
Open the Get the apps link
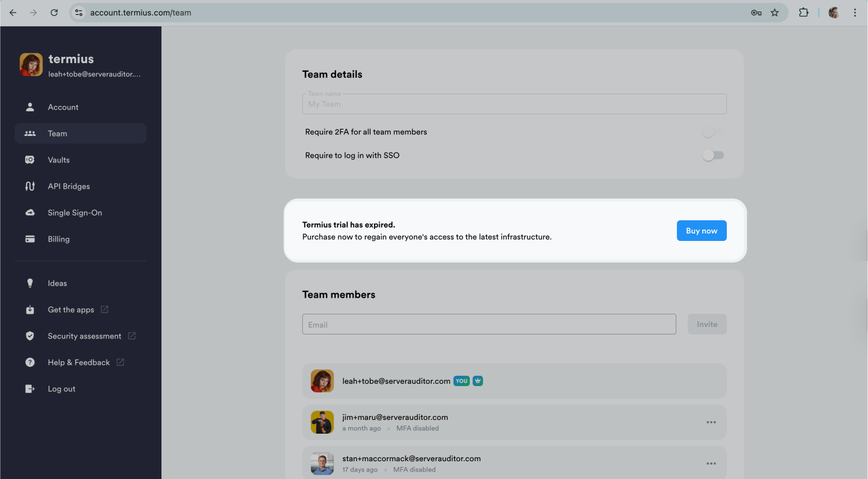[80, 310]
